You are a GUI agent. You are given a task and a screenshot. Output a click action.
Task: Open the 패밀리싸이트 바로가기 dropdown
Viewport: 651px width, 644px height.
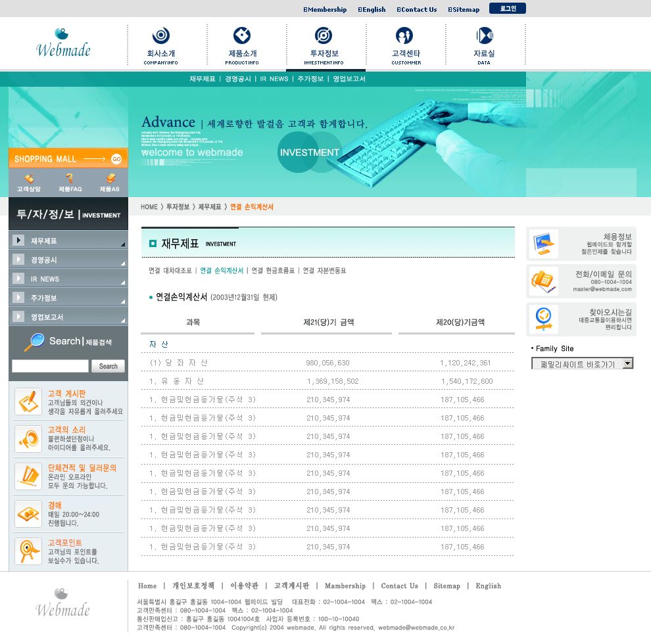point(628,363)
